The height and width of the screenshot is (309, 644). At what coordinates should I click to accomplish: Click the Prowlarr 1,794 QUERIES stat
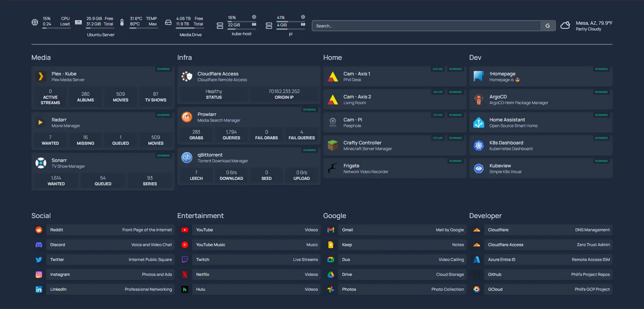coord(231,135)
